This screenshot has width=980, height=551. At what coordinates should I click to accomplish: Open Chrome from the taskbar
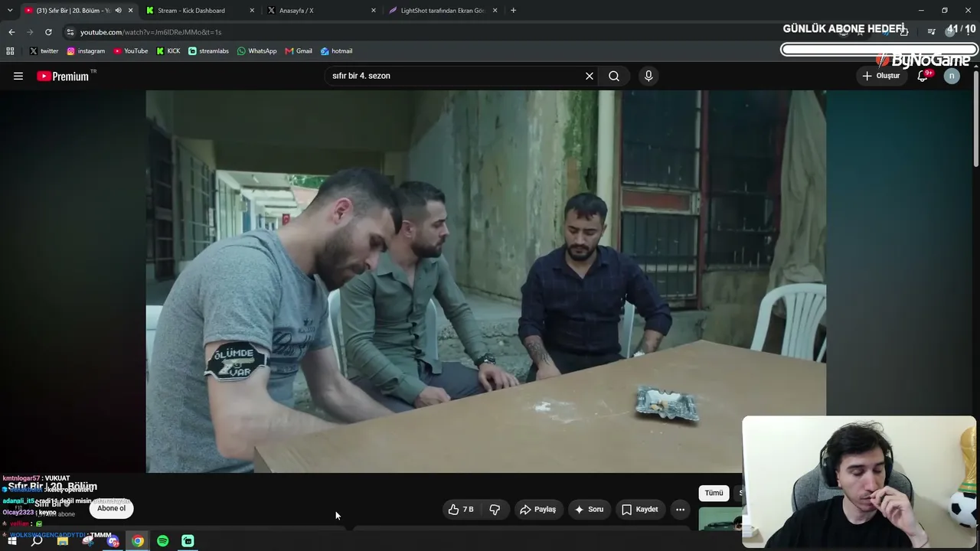point(138,541)
